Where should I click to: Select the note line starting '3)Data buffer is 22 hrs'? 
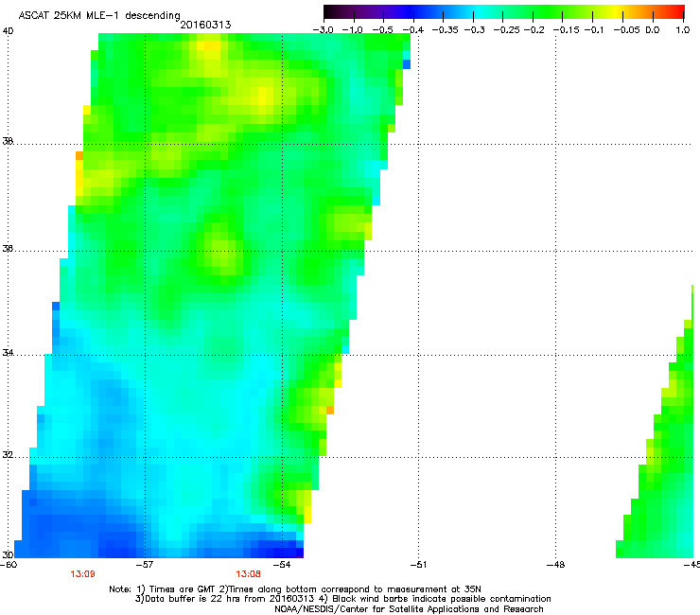[342, 599]
